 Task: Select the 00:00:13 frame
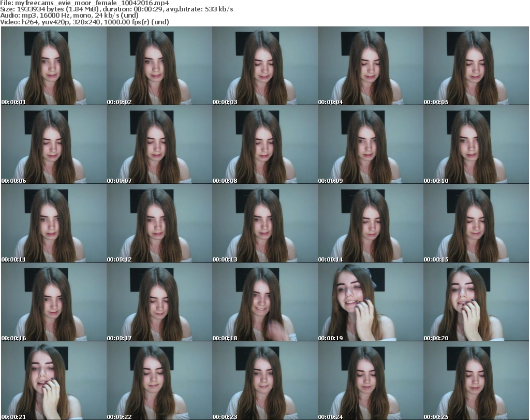tap(264, 223)
